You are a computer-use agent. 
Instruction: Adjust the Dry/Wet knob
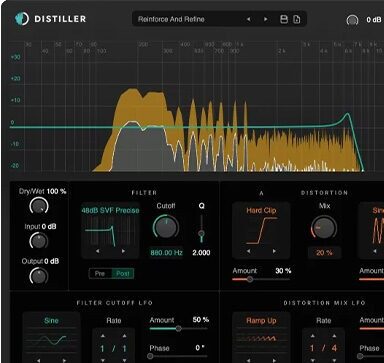[x=39, y=206]
